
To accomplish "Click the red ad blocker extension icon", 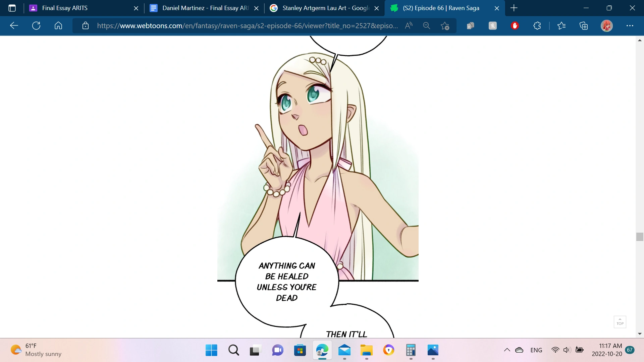I will point(515,25).
